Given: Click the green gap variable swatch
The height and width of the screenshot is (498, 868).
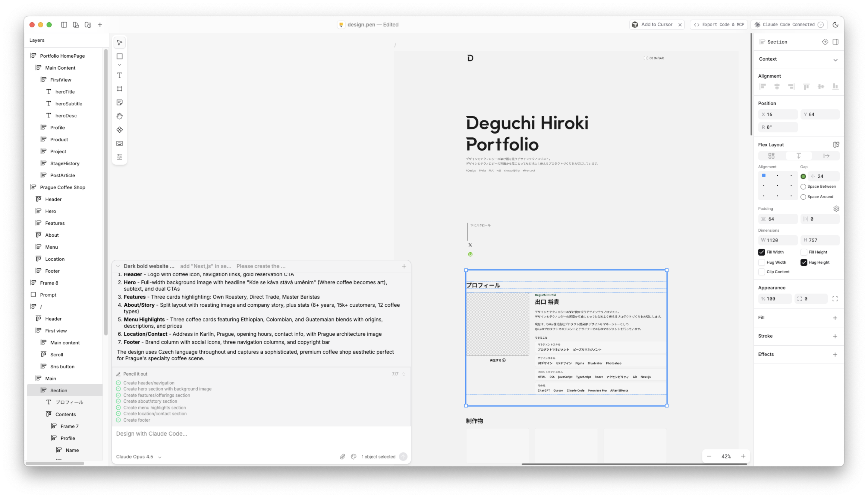Looking at the screenshot, I should tap(803, 176).
